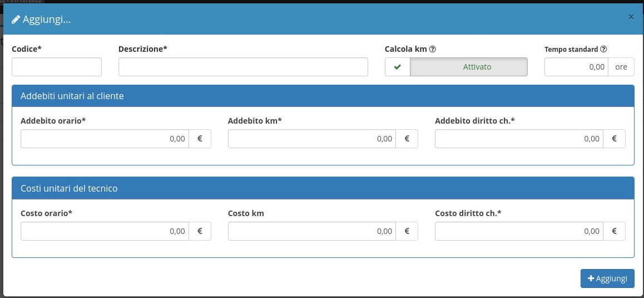
Task: Click into the Descrizione text field
Action: point(243,67)
